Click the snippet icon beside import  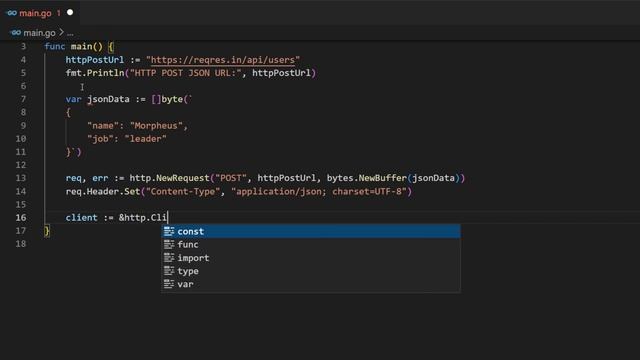point(169,258)
